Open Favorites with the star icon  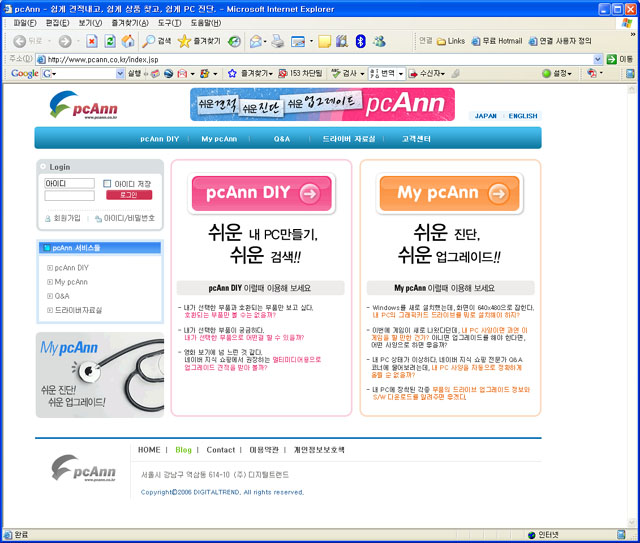point(199,41)
